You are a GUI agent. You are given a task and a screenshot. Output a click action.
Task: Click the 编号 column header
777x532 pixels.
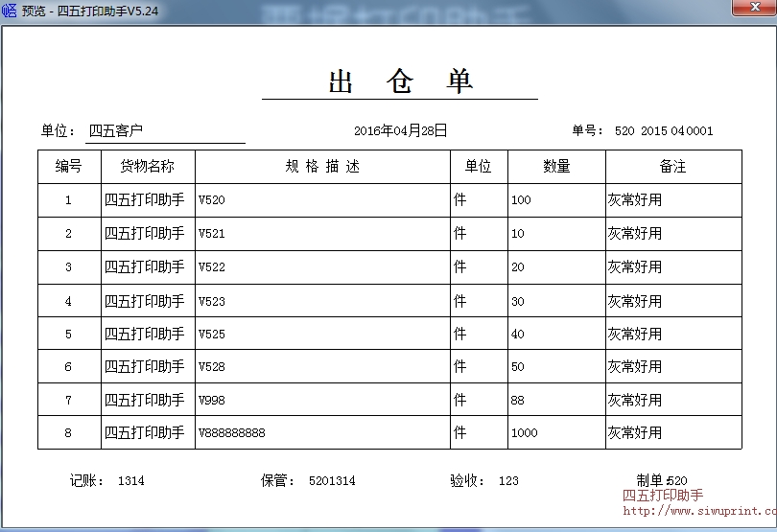tap(69, 167)
